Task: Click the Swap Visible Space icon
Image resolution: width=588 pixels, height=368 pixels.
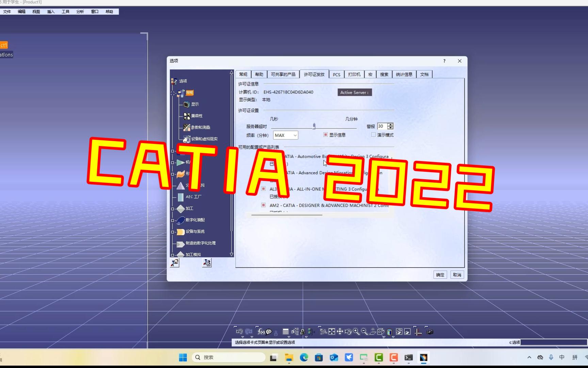Action: tap(407, 332)
